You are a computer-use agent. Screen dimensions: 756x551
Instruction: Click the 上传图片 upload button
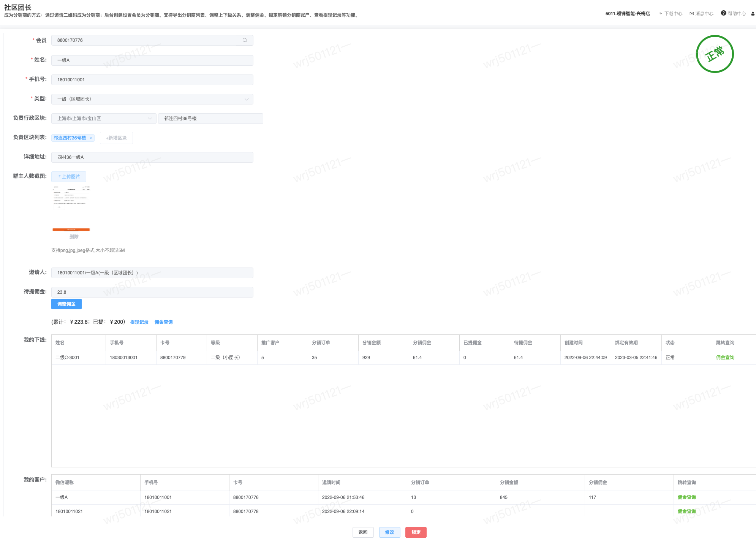tap(69, 177)
